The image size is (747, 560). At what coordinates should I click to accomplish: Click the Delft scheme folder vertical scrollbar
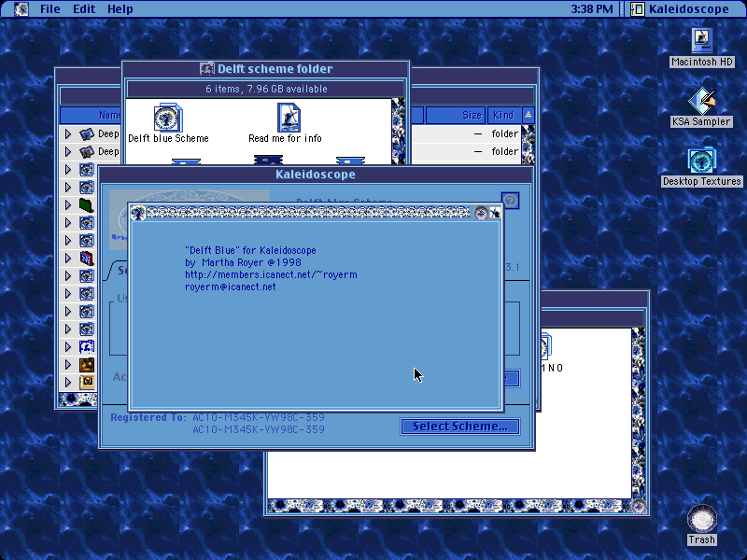tap(399, 131)
